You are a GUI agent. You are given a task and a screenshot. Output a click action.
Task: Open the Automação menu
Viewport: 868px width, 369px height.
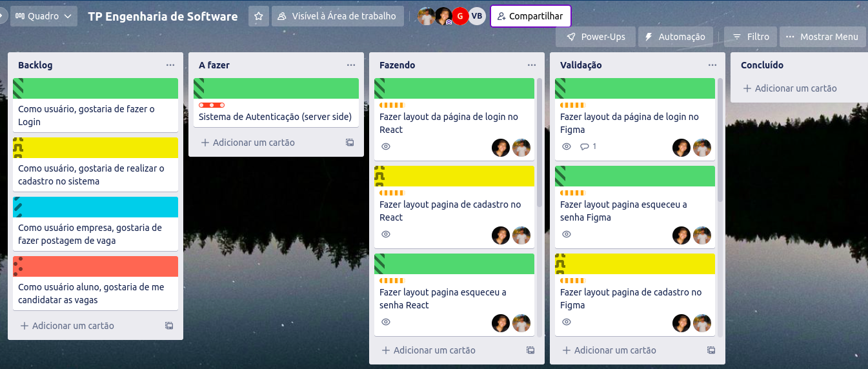[676, 37]
